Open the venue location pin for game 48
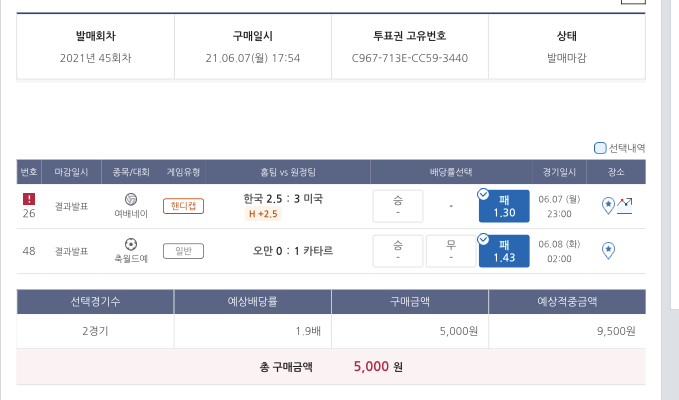 pos(607,249)
